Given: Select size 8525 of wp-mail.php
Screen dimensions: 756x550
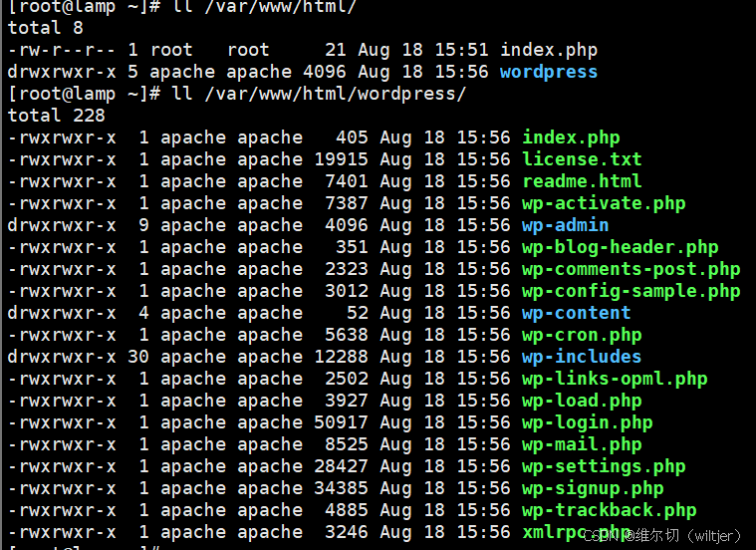Looking at the screenshot, I should [x=347, y=444].
